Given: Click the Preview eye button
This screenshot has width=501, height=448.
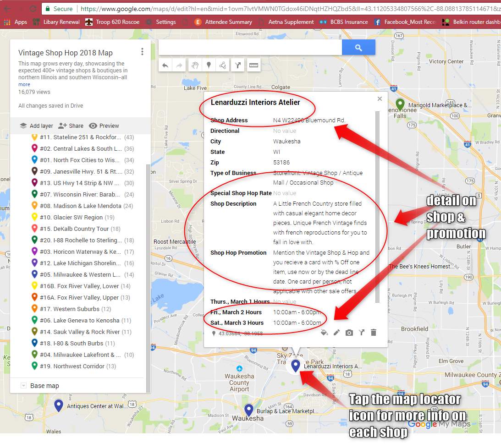Looking at the screenshot, I should coord(104,126).
